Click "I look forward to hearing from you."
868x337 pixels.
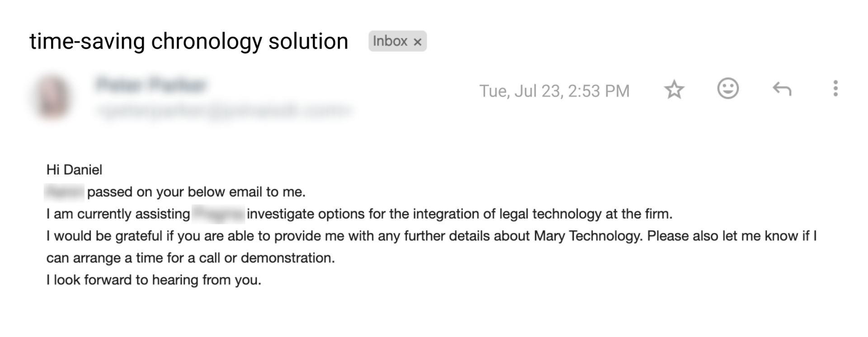point(154,280)
